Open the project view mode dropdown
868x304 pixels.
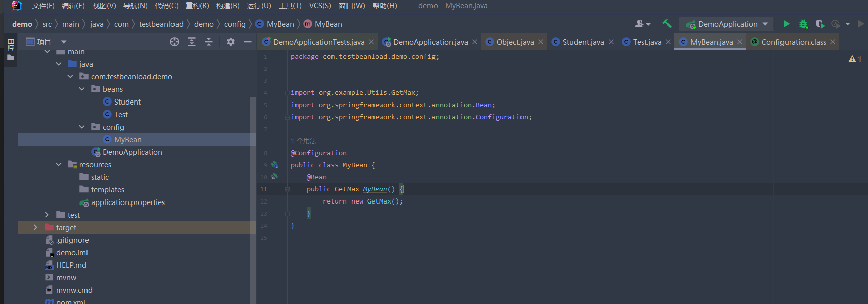[x=64, y=42]
